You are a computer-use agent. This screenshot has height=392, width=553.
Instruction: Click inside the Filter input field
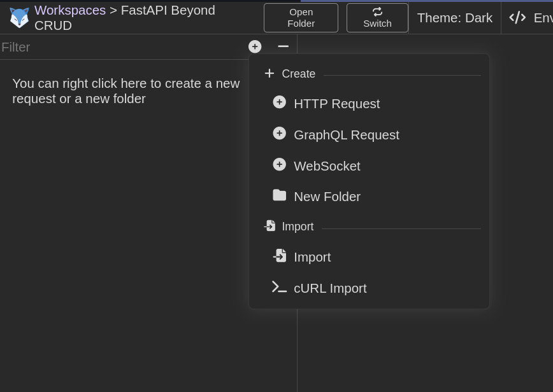(96, 47)
